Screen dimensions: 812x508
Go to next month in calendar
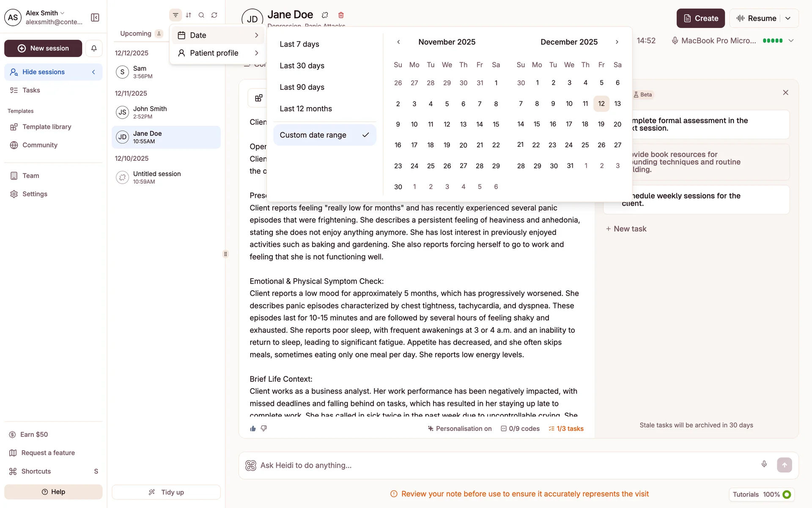(617, 42)
